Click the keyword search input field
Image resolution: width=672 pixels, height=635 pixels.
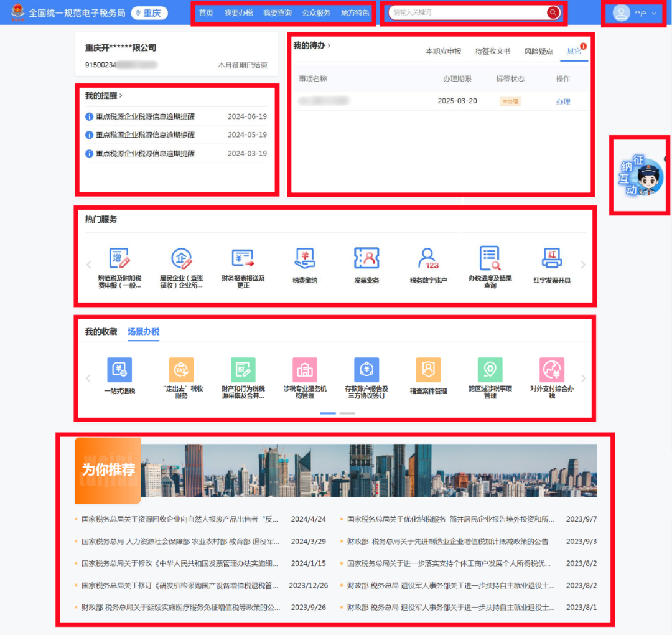tap(467, 12)
